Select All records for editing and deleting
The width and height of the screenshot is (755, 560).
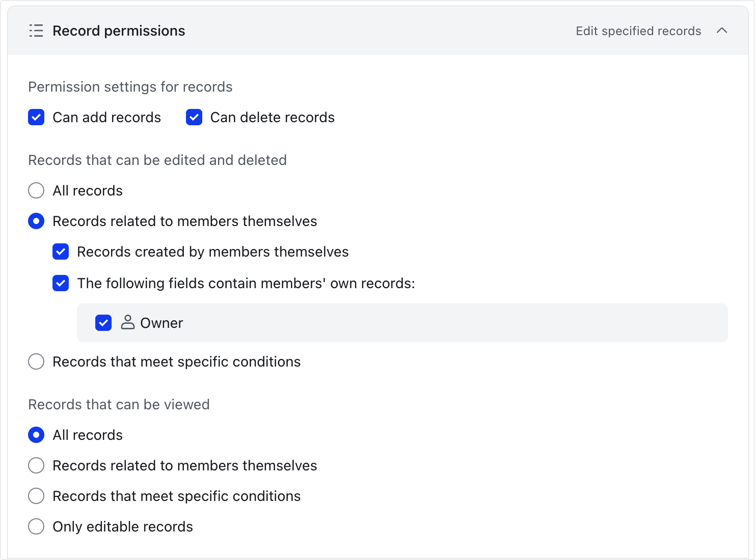coord(36,190)
